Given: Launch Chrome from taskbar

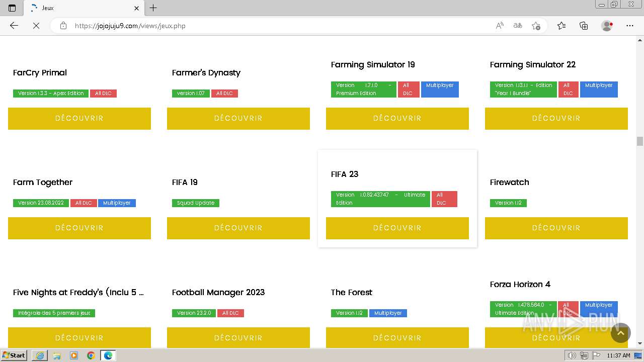Looking at the screenshot, I should [91, 355].
